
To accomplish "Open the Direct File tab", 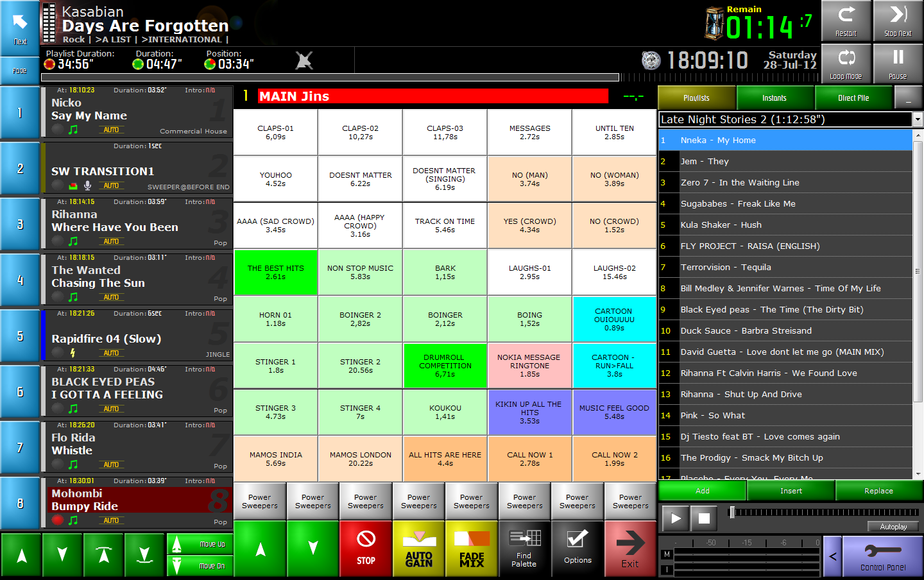I will tap(853, 98).
